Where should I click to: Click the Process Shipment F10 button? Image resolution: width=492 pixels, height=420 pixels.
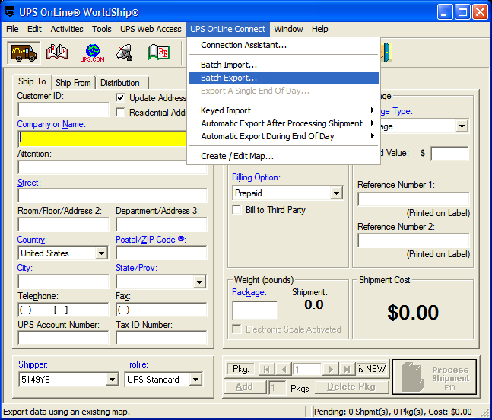point(434,377)
